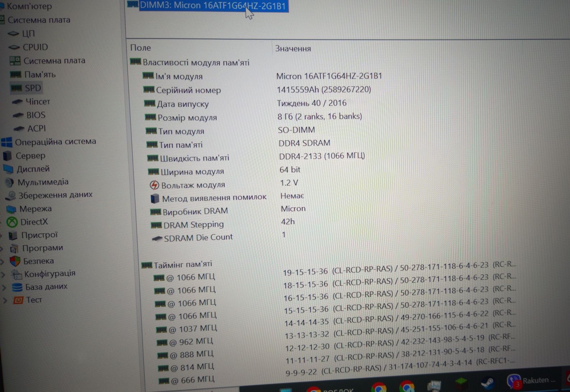This screenshot has height=392, width=570.
Task: Click the SDRAM Die Count chip icon
Action: tap(157, 239)
